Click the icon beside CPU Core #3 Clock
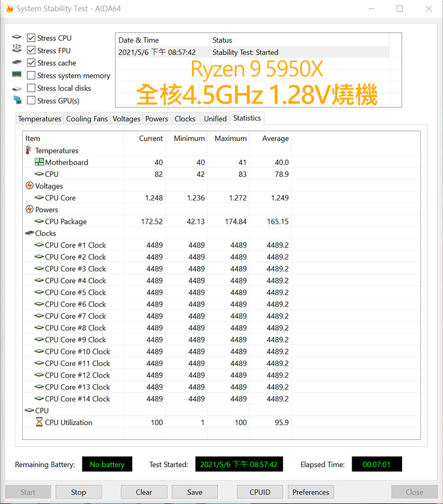The height and width of the screenshot is (504, 443). pyautogui.click(x=39, y=269)
